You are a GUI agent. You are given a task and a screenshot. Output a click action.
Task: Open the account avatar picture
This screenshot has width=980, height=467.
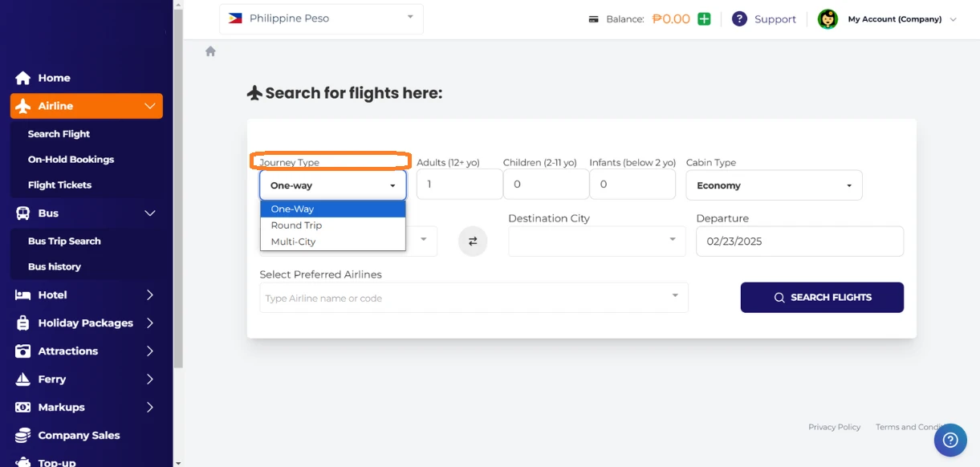coord(828,19)
